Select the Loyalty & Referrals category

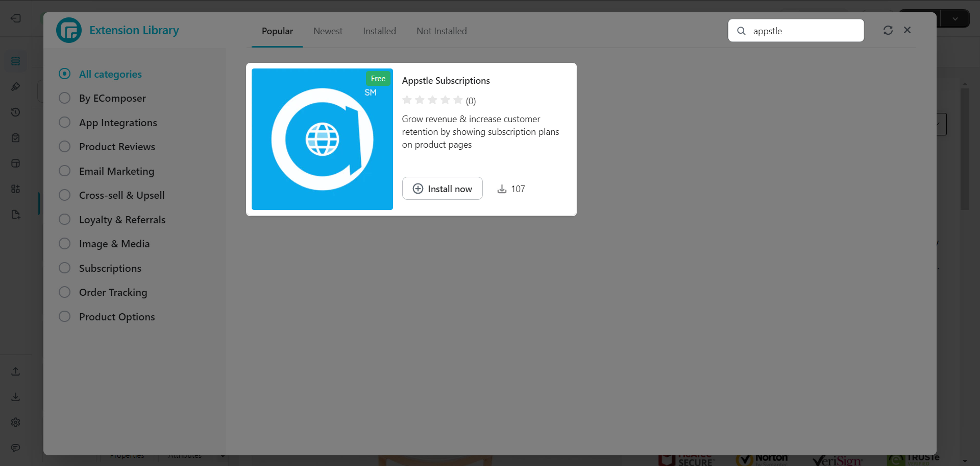coord(112,220)
